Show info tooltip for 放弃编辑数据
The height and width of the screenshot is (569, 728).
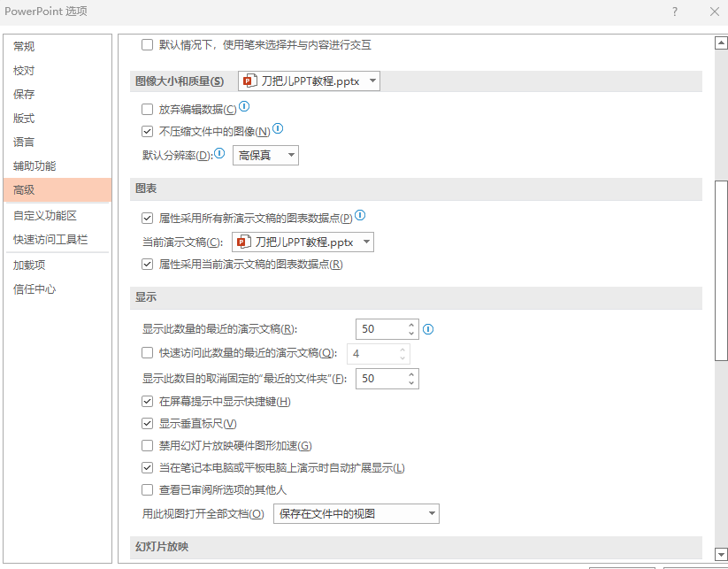(244, 106)
